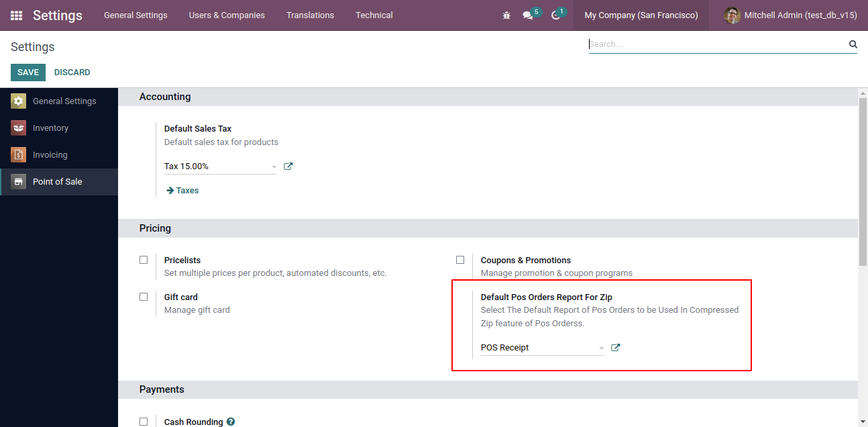Image resolution: width=868 pixels, height=427 pixels.
Task: Click the Cash Rounding label
Action: 194,422
